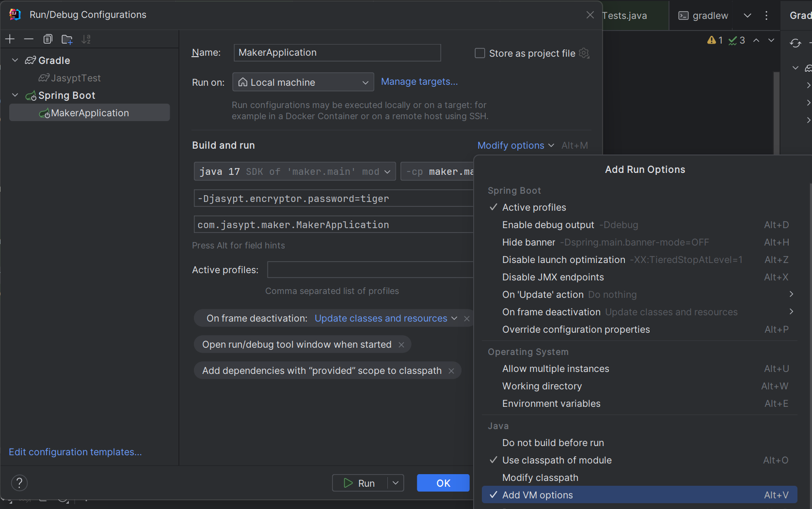Open the help question mark button
This screenshot has height=509, width=812.
pos(19,482)
